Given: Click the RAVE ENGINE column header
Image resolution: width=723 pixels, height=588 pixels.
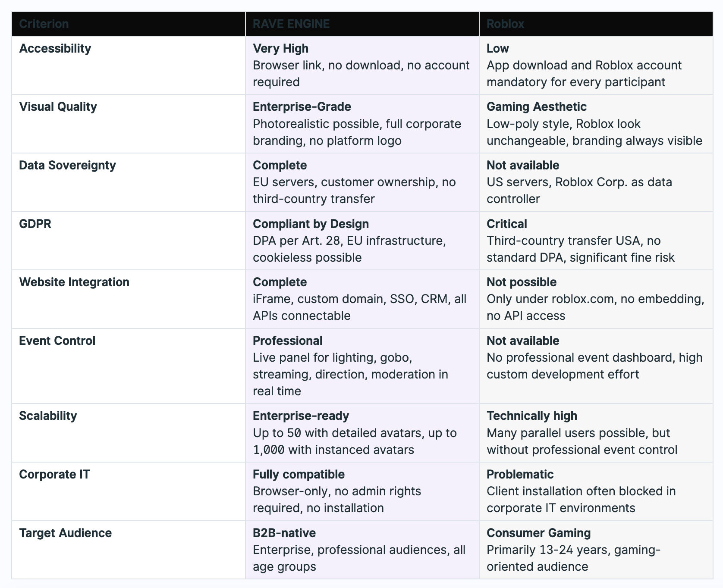Looking at the screenshot, I should (x=291, y=24).
